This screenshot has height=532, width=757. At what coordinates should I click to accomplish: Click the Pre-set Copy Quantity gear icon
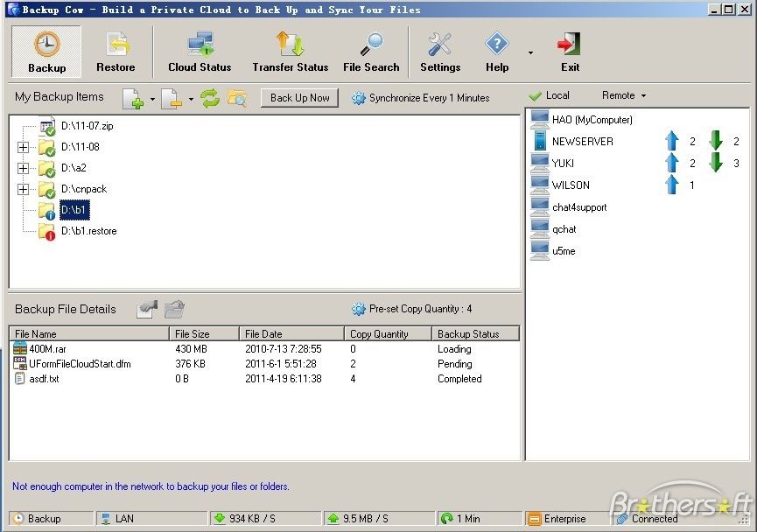tap(359, 308)
